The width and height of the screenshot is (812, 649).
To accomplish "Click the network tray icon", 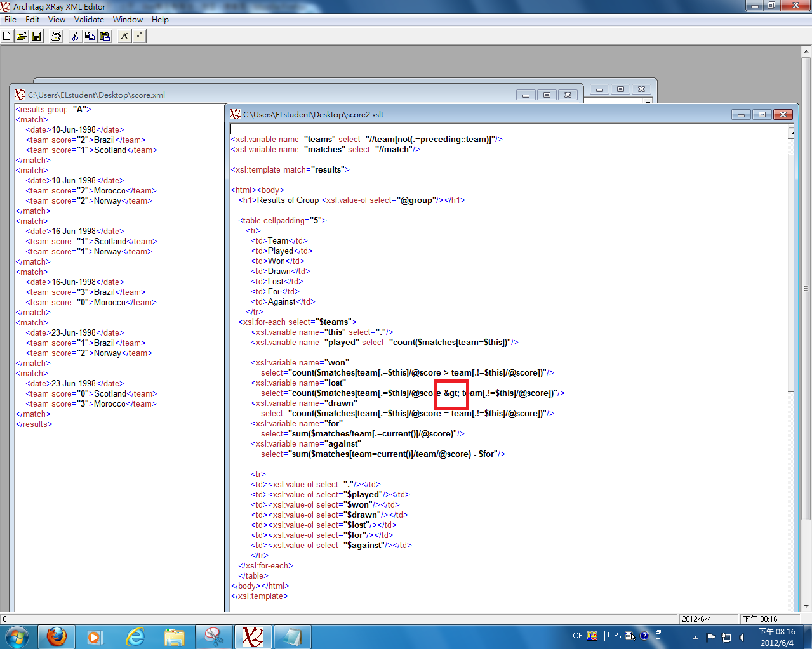I will click(x=726, y=637).
